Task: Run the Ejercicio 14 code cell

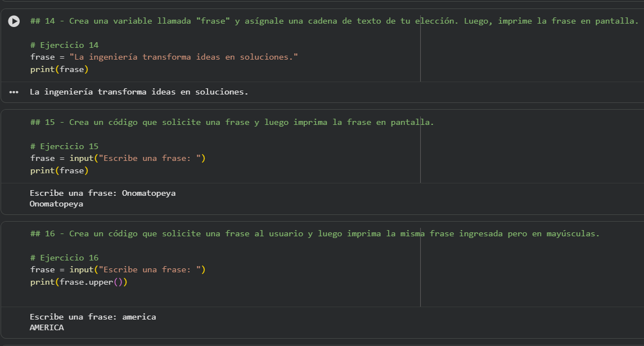Action: [x=14, y=21]
